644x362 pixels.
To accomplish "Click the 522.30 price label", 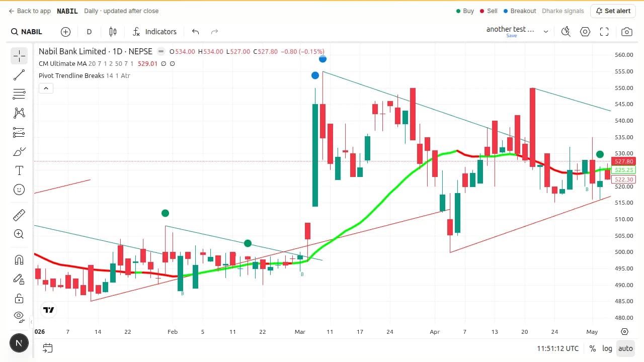I will pos(623,179).
